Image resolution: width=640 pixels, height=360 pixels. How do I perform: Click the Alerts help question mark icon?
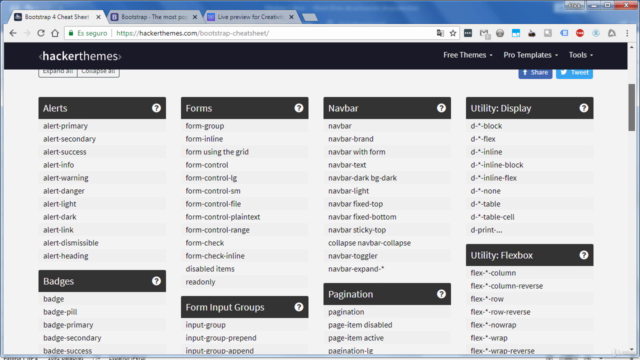[x=156, y=108]
